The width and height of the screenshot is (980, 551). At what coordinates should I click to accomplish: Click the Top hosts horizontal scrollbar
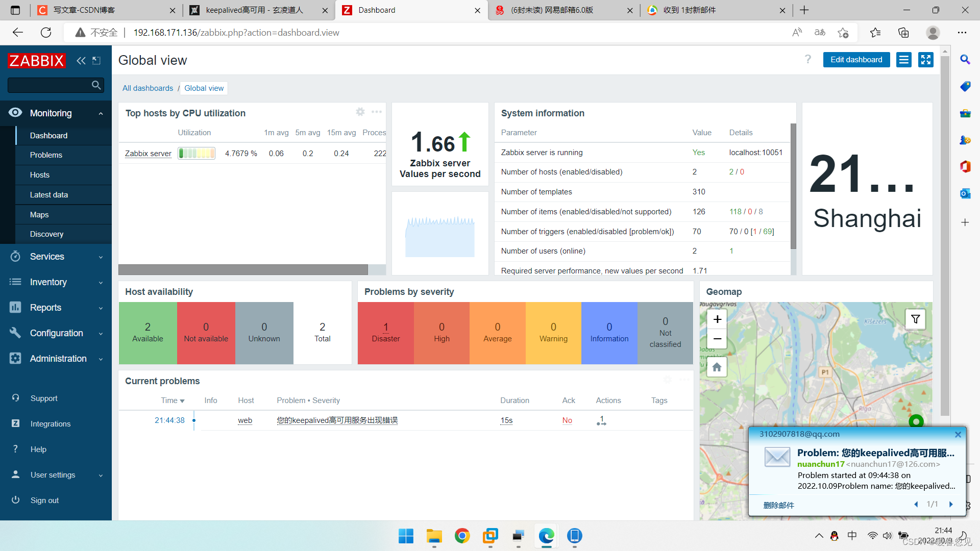243,269
